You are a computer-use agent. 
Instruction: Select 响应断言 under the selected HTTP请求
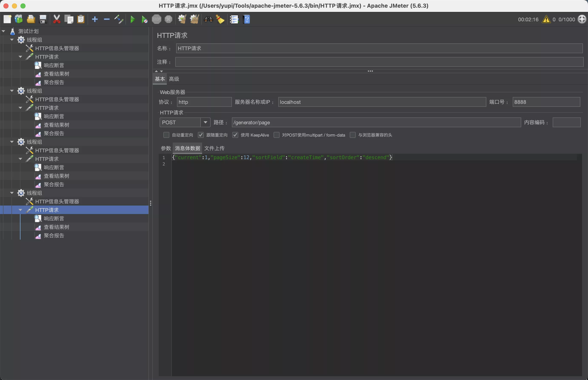tap(54, 219)
